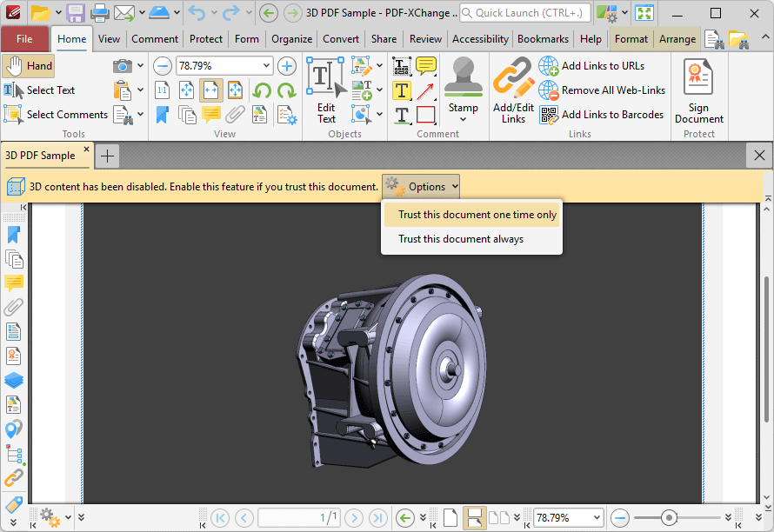Toggle Fit Width page view

point(210,90)
